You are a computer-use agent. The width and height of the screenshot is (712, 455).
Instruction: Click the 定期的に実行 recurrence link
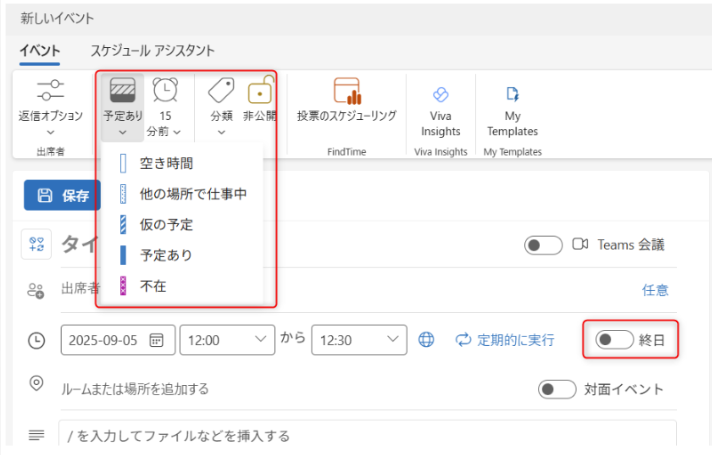pos(504,340)
